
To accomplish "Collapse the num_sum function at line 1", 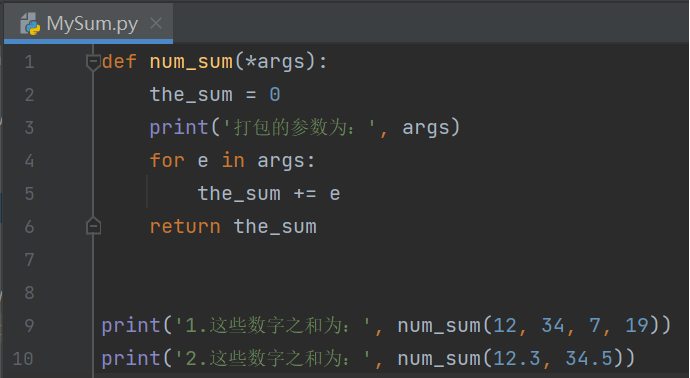I will pyautogui.click(x=93, y=62).
